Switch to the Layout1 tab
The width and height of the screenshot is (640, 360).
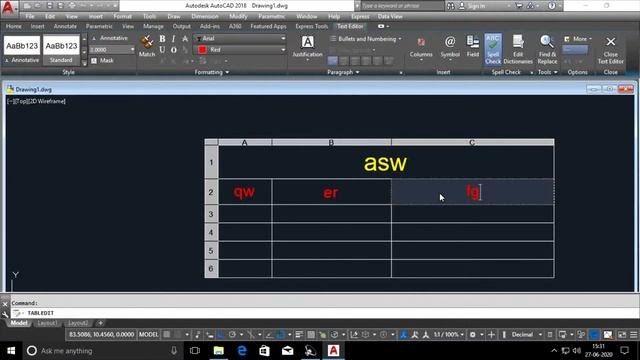click(47, 323)
